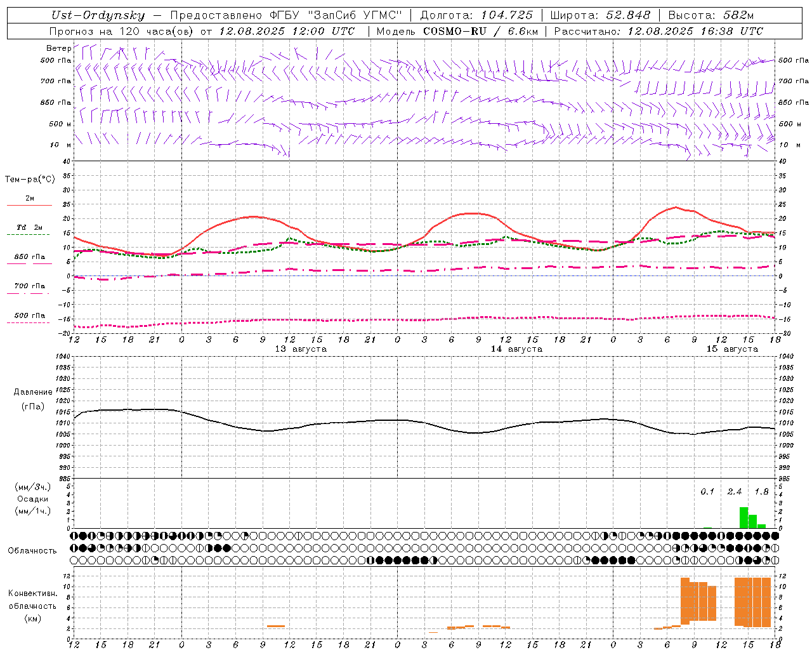Click the Облачность row label
Image resolution: width=812 pixels, height=650 pixels.
(32, 551)
